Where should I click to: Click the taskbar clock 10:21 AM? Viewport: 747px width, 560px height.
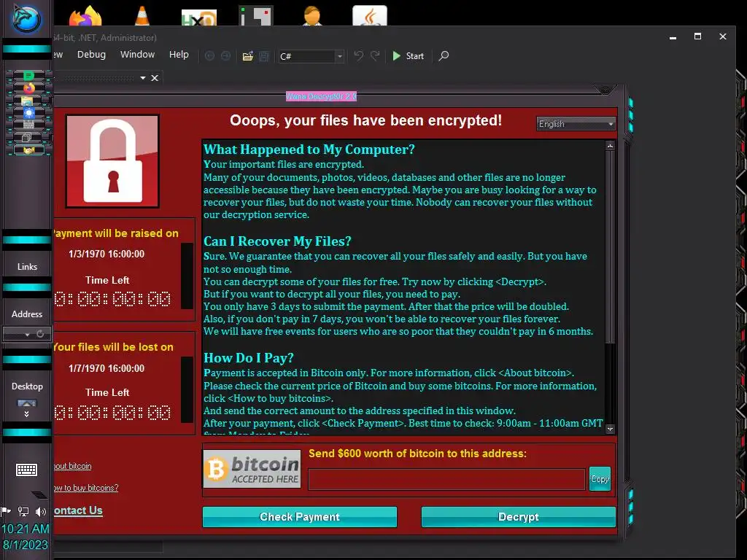pos(26,529)
